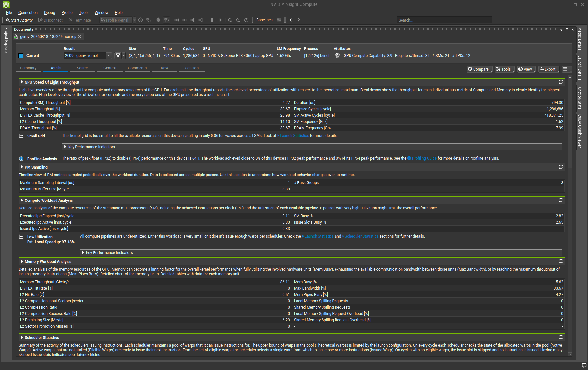Click the Start Activity button
Image resolution: width=588 pixels, height=370 pixels.
pyautogui.click(x=19, y=20)
